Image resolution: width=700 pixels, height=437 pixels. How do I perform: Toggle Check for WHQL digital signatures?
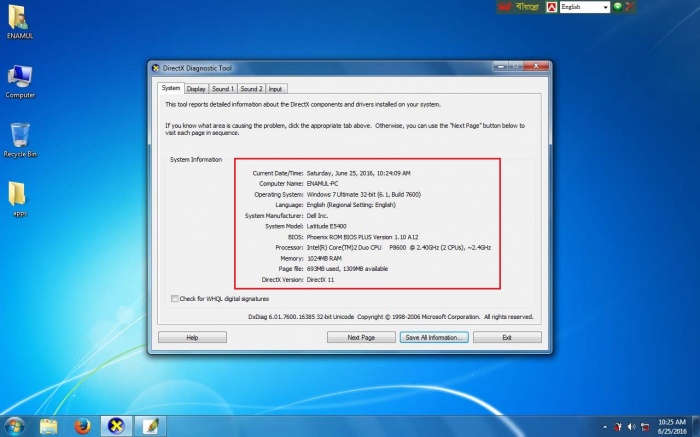(175, 299)
